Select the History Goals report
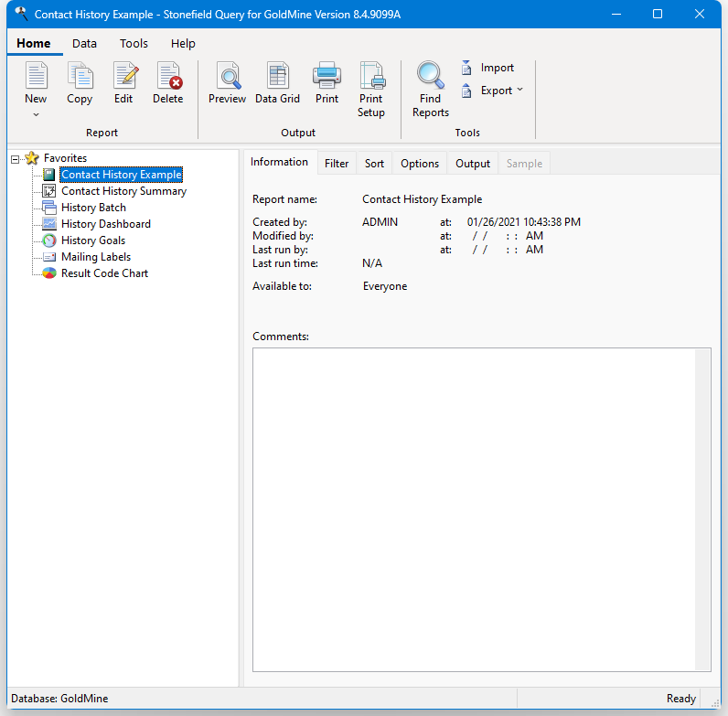This screenshot has height=716, width=728. (x=93, y=240)
